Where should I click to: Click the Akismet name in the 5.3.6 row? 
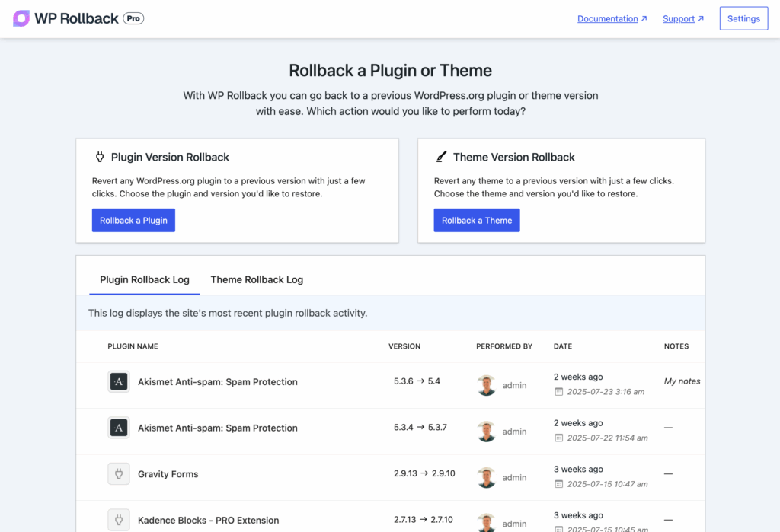pos(217,382)
